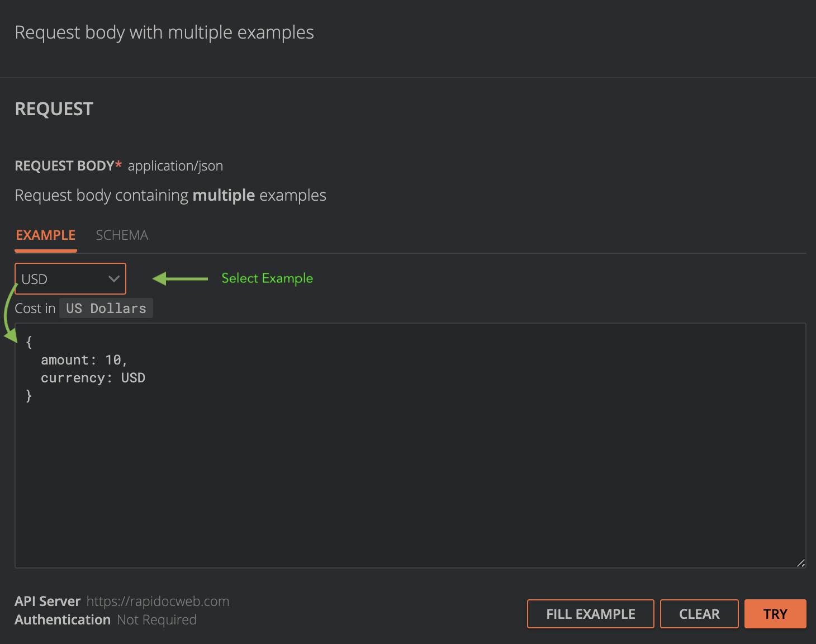The image size is (816, 644).
Task: Switch to the SCHEMA tab
Action: 122,235
